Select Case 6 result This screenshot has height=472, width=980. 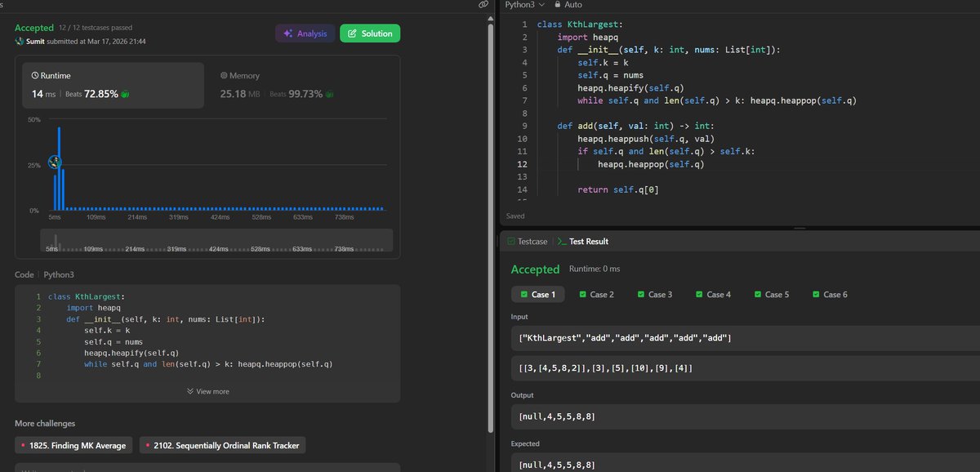pyautogui.click(x=831, y=294)
